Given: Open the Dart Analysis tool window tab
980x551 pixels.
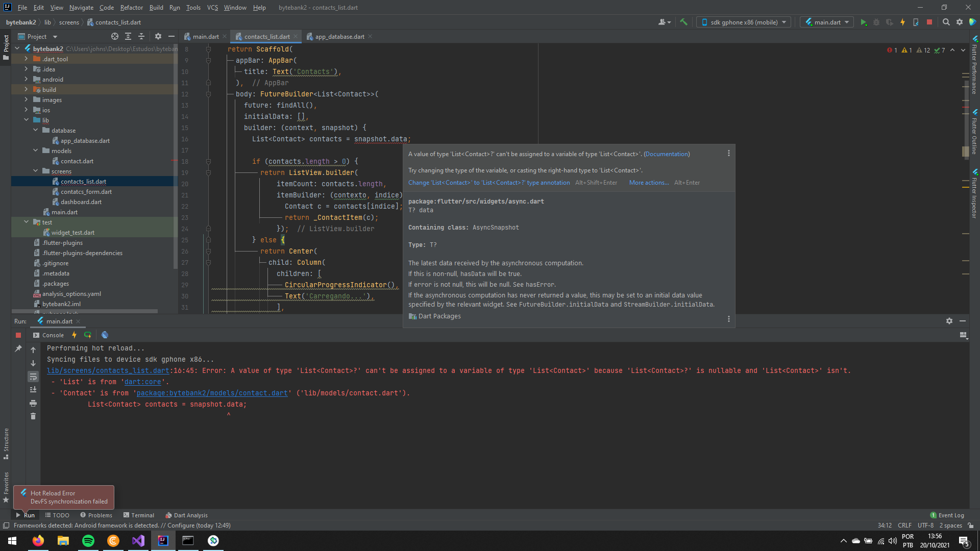Looking at the screenshot, I should click(186, 515).
